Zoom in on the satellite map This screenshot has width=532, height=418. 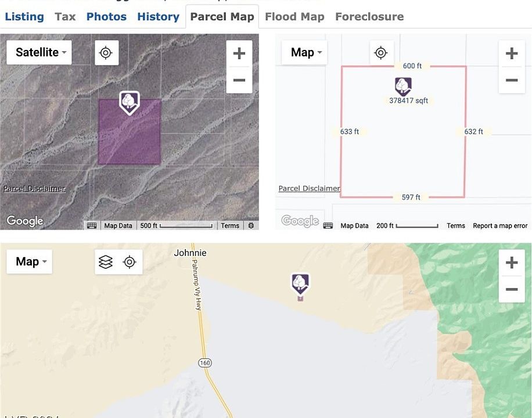click(239, 53)
